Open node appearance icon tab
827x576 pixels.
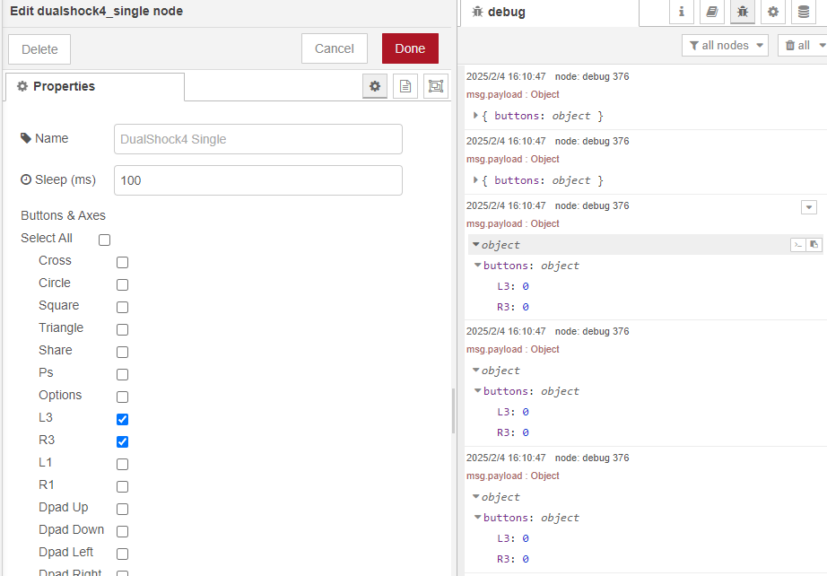[x=436, y=86]
